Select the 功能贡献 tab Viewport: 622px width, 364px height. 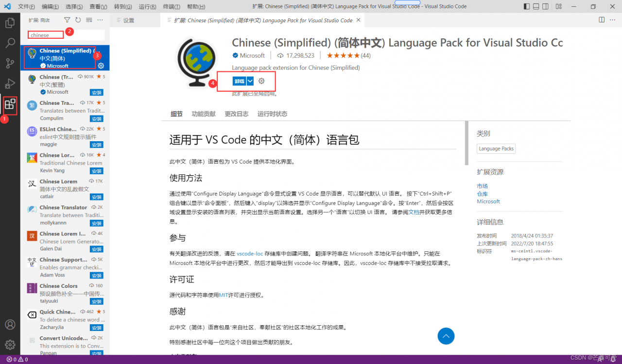point(204,114)
